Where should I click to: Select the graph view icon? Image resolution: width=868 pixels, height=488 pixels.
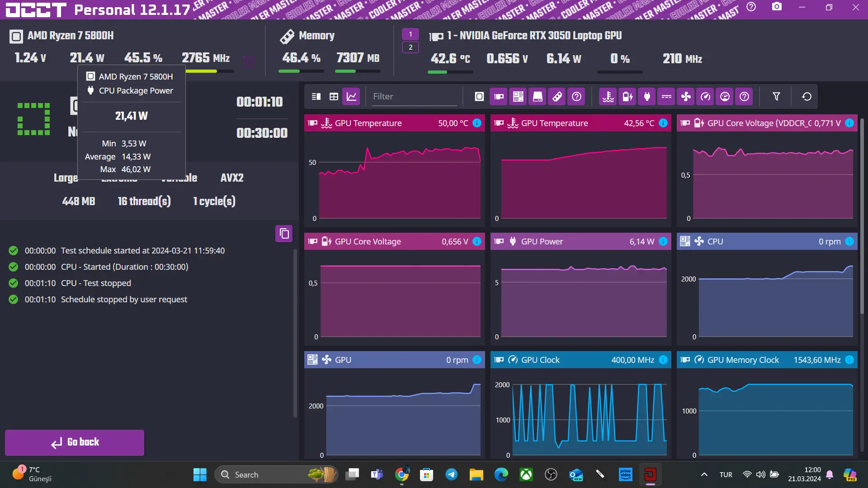point(351,97)
